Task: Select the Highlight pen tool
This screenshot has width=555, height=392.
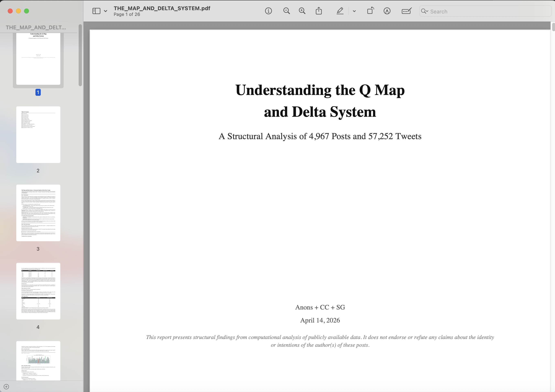Action: (x=340, y=11)
